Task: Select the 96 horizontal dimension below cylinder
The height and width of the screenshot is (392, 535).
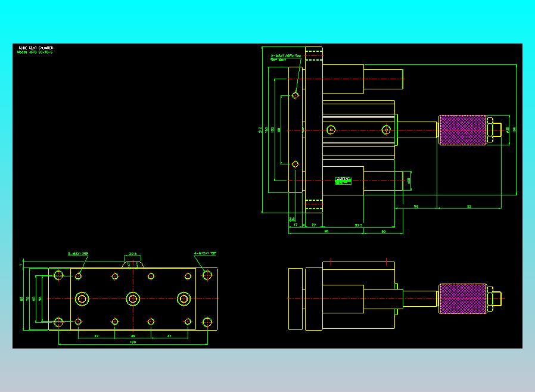Action: click(x=326, y=231)
